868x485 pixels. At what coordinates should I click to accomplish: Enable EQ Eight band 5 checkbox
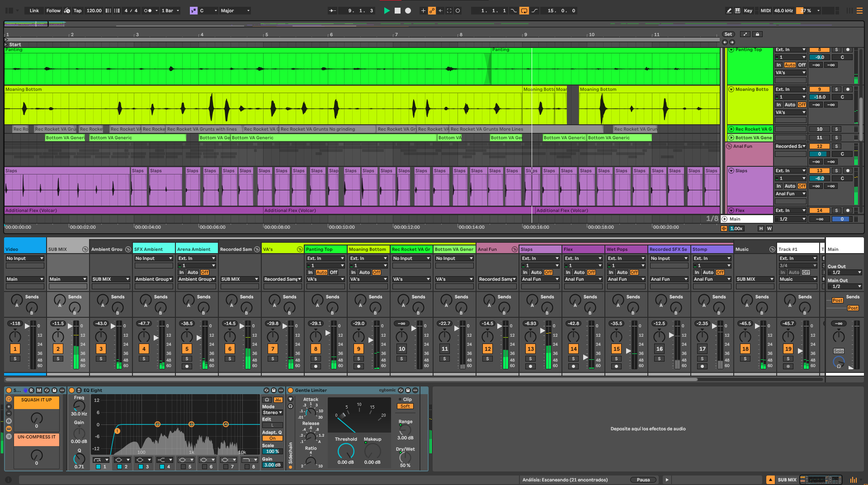pos(183,466)
